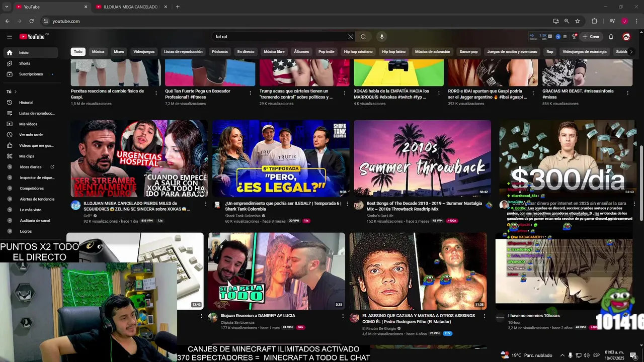
Task: Open the notifications bell
Action: tap(611, 37)
